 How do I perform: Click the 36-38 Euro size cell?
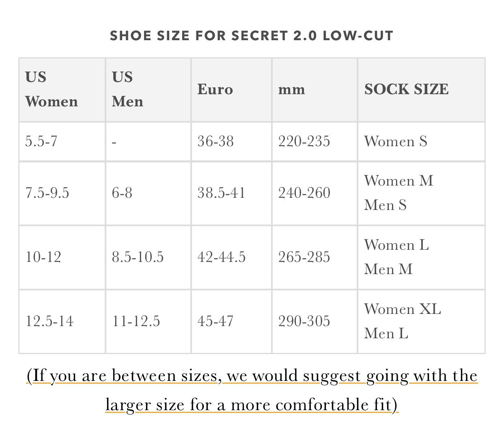coord(215,141)
